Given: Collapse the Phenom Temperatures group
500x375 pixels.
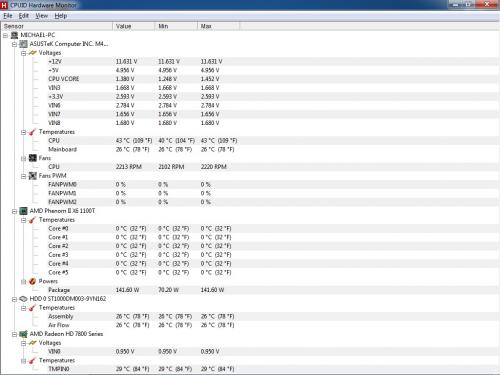Looking at the screenshot, I should click(x=23, y=220).
